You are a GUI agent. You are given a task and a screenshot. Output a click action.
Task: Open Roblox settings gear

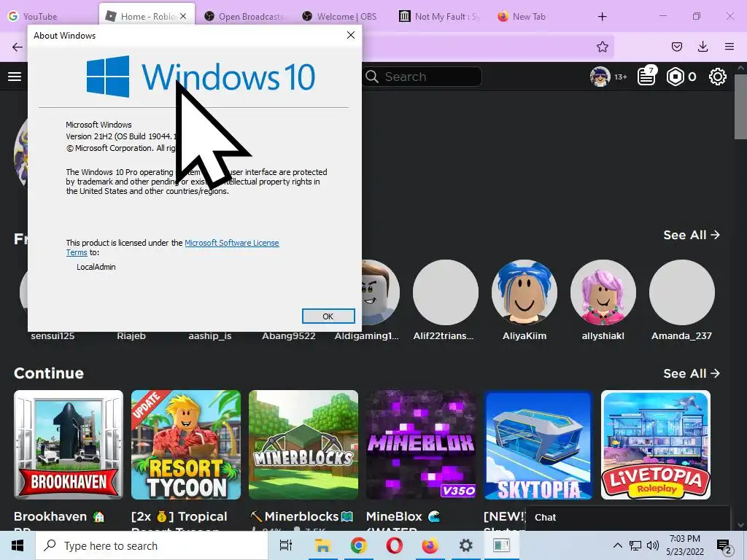(718, 77)
